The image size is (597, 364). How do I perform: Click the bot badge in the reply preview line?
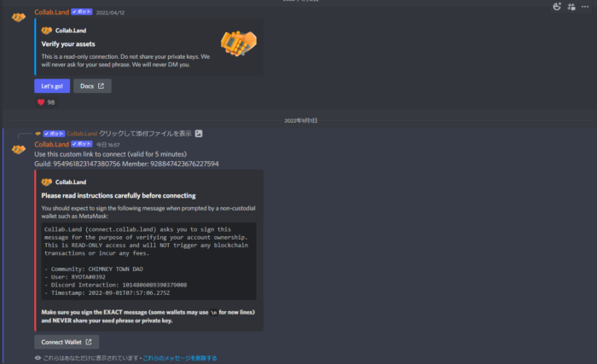[x=54, y=134]
